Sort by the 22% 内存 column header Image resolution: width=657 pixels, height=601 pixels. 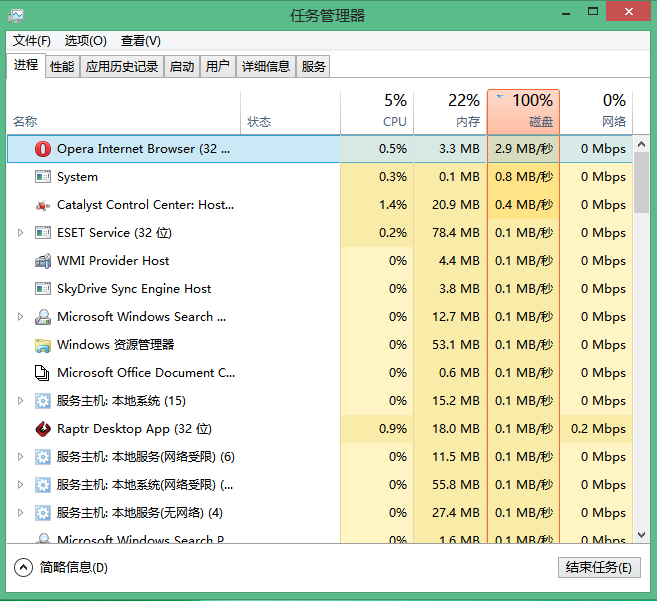[x=450, y=112]
